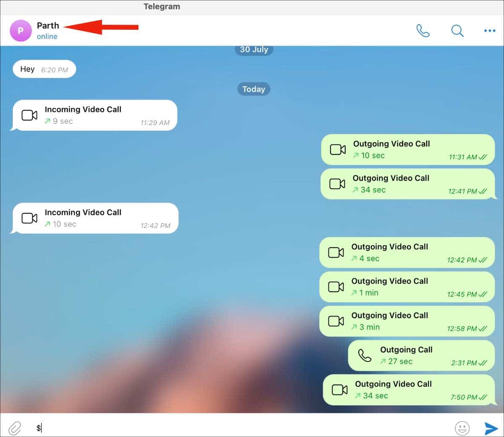This screenshot has height=437, width=504.
Task: Click the "Hey" message bubble
Action: click(44, 69)
